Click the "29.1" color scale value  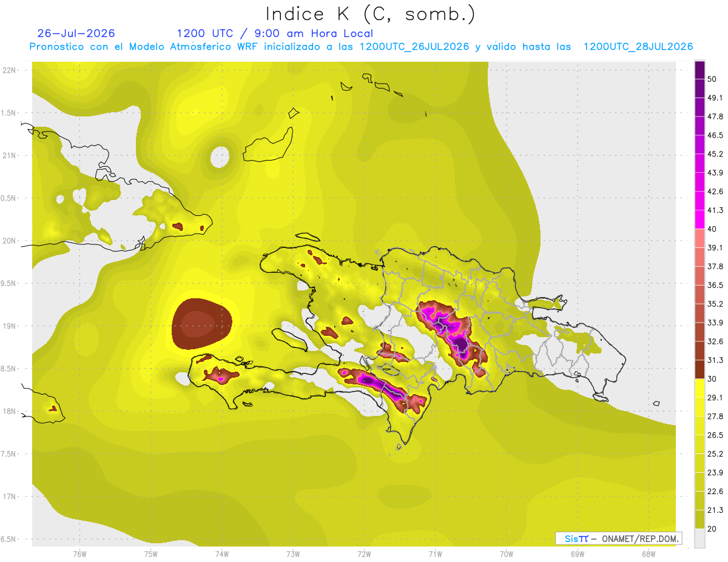pyautogui.click(x=716, y=398)
